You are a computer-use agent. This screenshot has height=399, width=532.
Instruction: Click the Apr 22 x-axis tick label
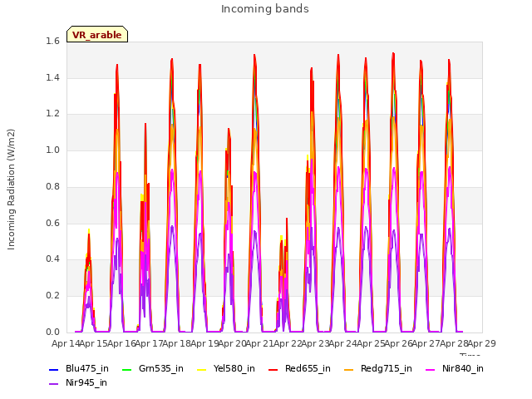pyautogui.click(x=288, y=343)
